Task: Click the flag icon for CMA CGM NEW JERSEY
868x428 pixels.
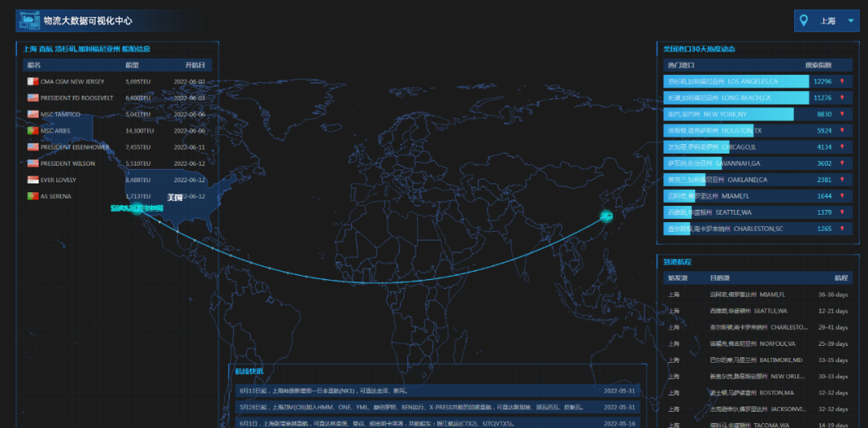Action: (x=32, y=82)
